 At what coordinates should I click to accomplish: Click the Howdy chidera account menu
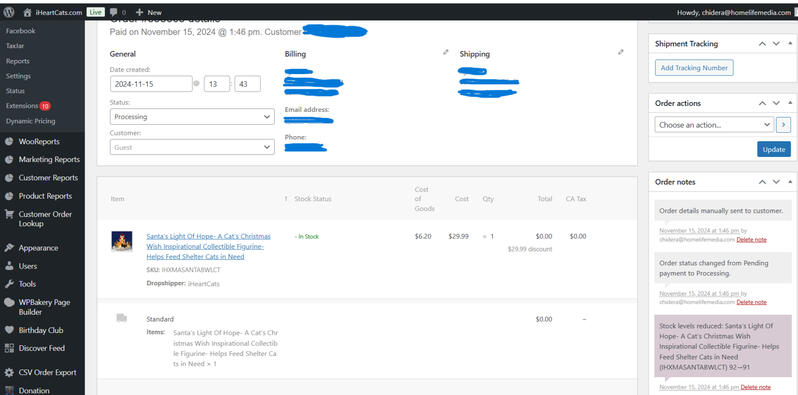point(734,12)
